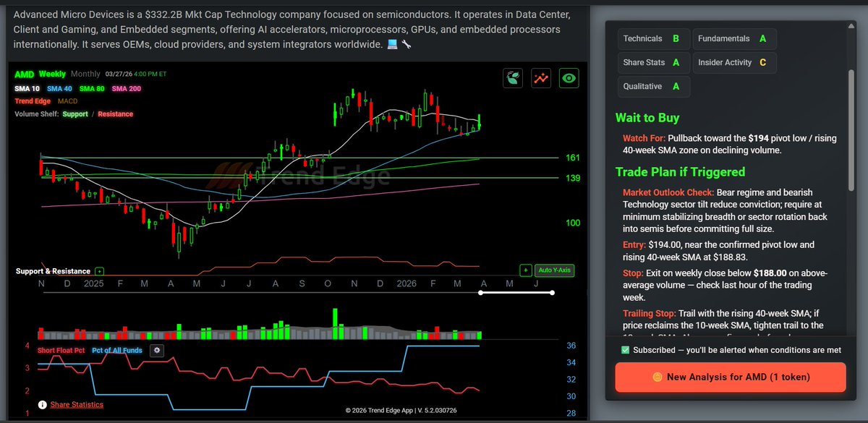The image size is (868, 423).
Task: Click New Analysis for AMD button
Action: [731, 377]
